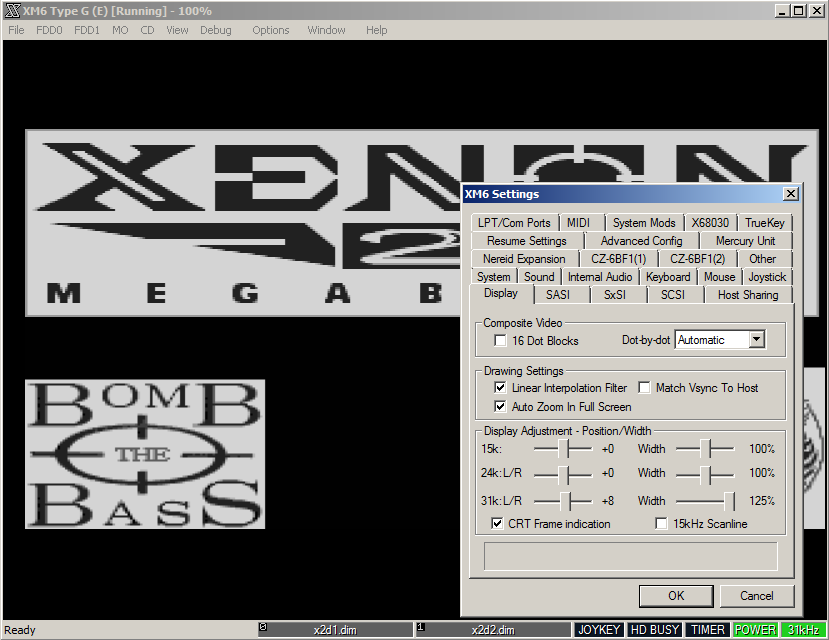Open the View menu
This screenshot has height=640, width=829.
(177, 30)
